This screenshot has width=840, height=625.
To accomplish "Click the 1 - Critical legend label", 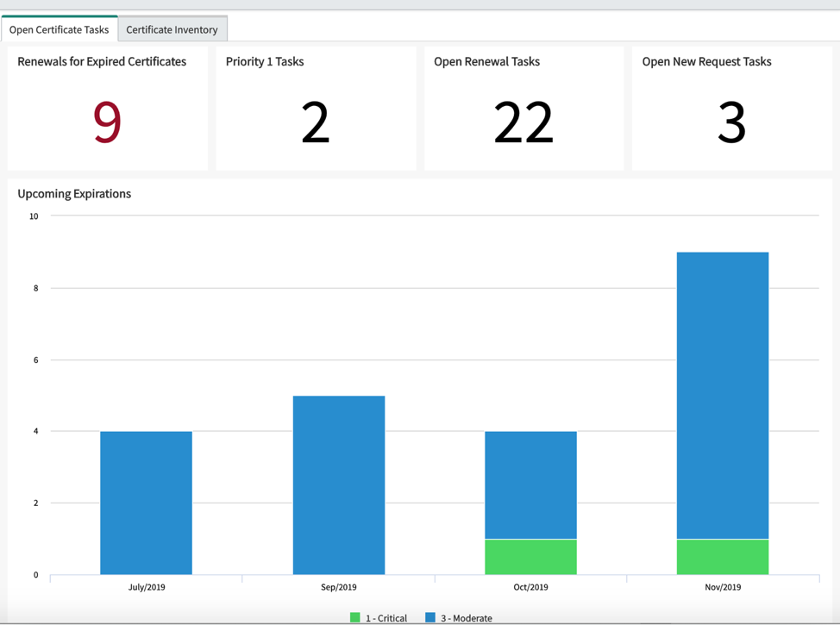I will [386, 618].
